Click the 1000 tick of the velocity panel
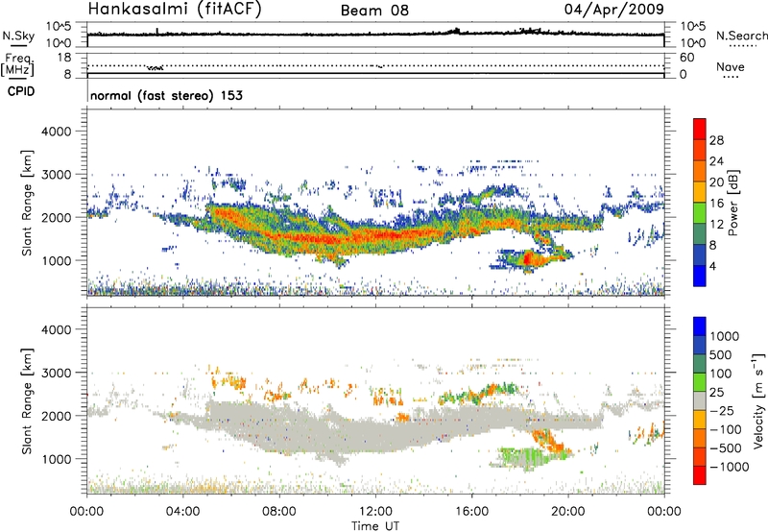This screenshot has height=532, width=768. [x=57, y=459]
